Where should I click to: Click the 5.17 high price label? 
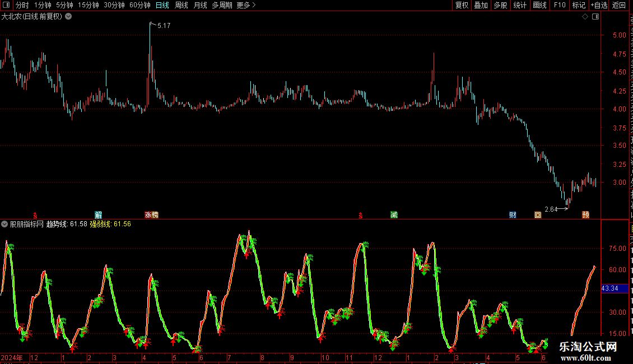164,25
